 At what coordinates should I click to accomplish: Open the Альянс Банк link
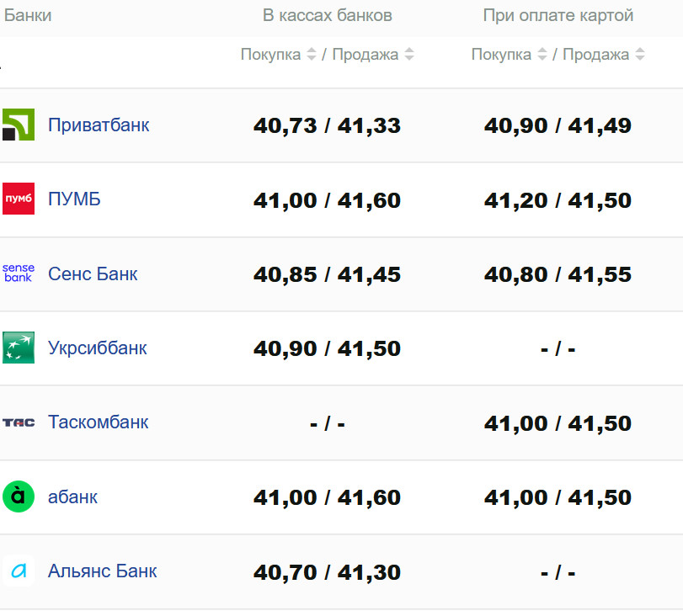coord(103,571)
